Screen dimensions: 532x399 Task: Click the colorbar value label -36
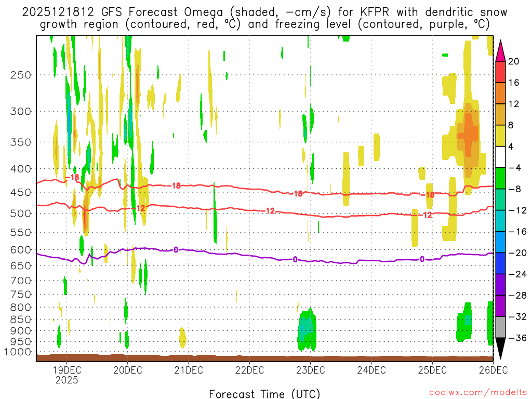tap(518, 338)
